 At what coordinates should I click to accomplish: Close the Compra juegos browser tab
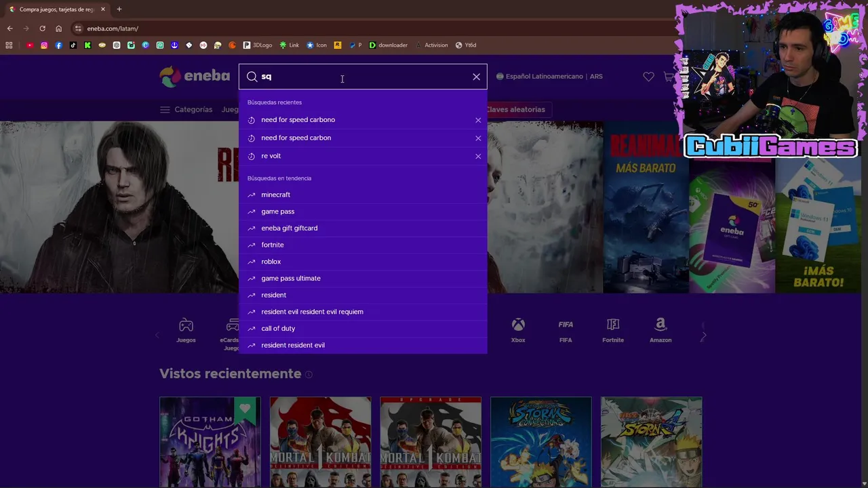pyautogui.click(x=103, y=9)
